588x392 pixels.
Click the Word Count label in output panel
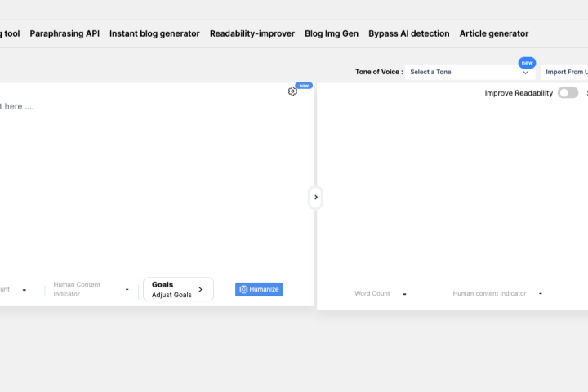(x=372, y=293)
